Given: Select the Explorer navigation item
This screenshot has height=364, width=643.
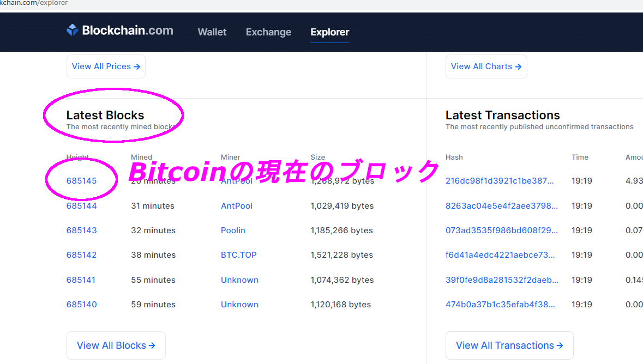Looking at the screenshot, I should 329,32.
